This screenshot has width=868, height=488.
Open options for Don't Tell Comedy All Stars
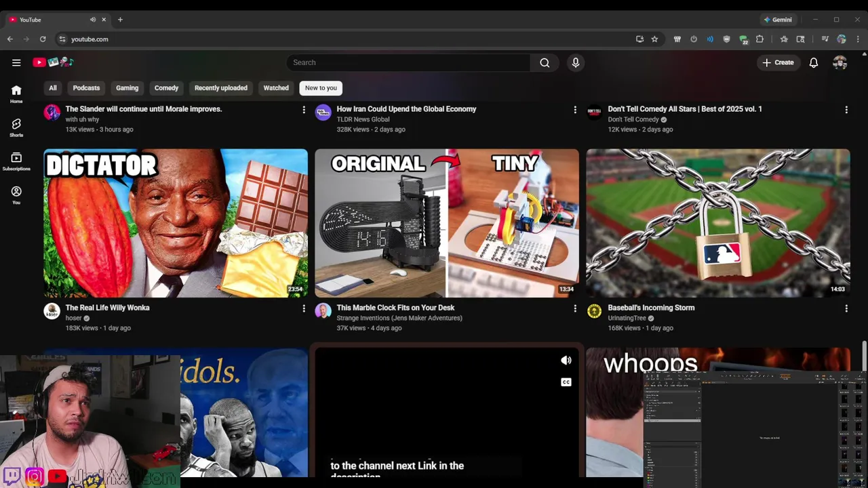[x=846, y=110]
